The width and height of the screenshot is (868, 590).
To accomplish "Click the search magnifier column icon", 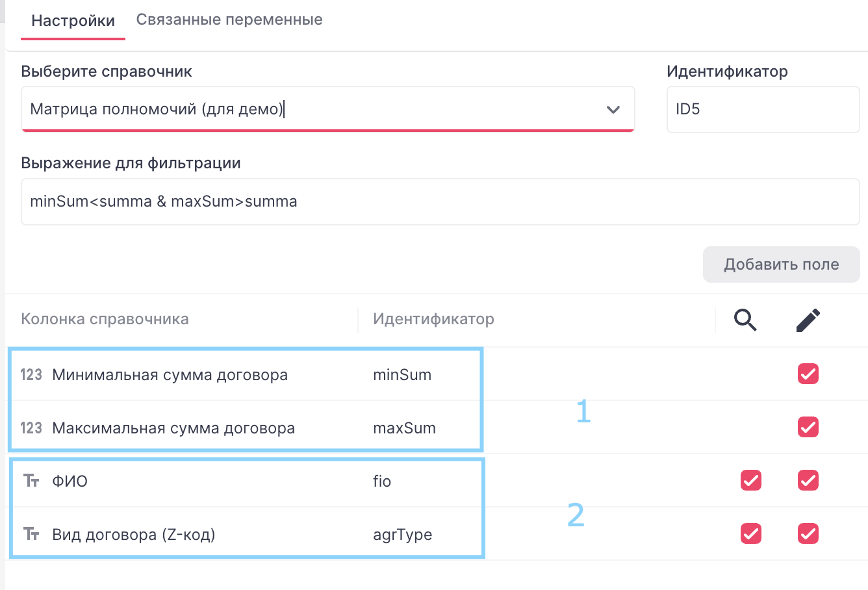I will tap(745, 320).
